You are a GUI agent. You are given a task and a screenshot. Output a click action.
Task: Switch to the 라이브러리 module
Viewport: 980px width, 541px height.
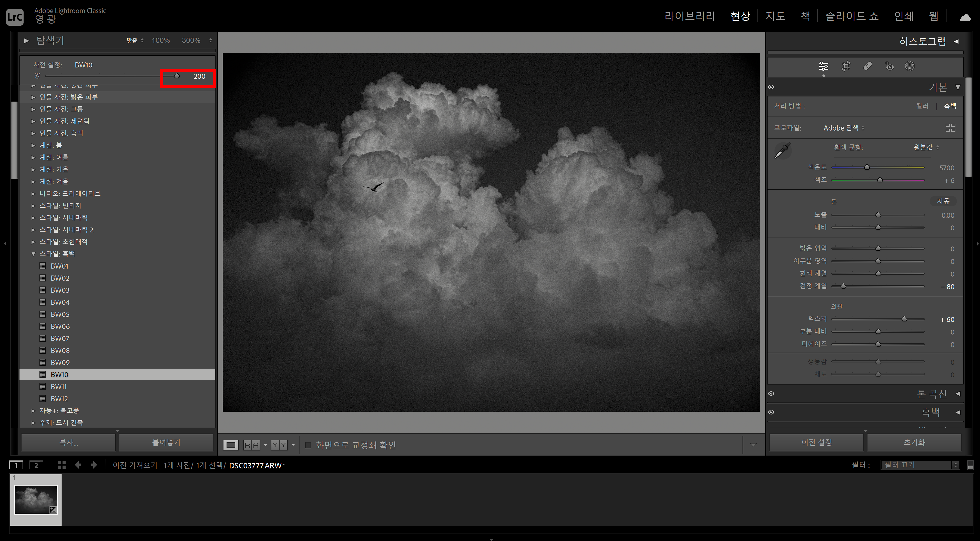(x=689, y=16)
